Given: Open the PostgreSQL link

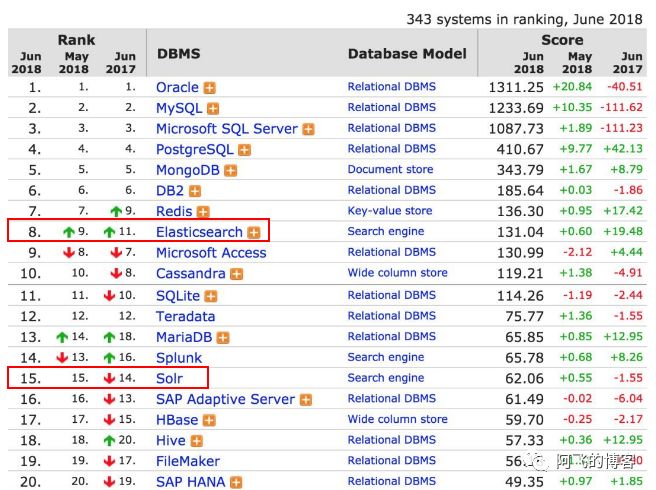Looking at the screenshot, I should pyautogui.click(x=195, y=149).
